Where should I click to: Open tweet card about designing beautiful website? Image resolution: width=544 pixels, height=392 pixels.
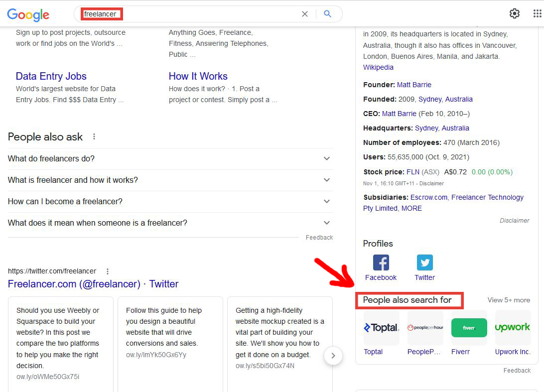pyautogui.click(x=170, y=344)
